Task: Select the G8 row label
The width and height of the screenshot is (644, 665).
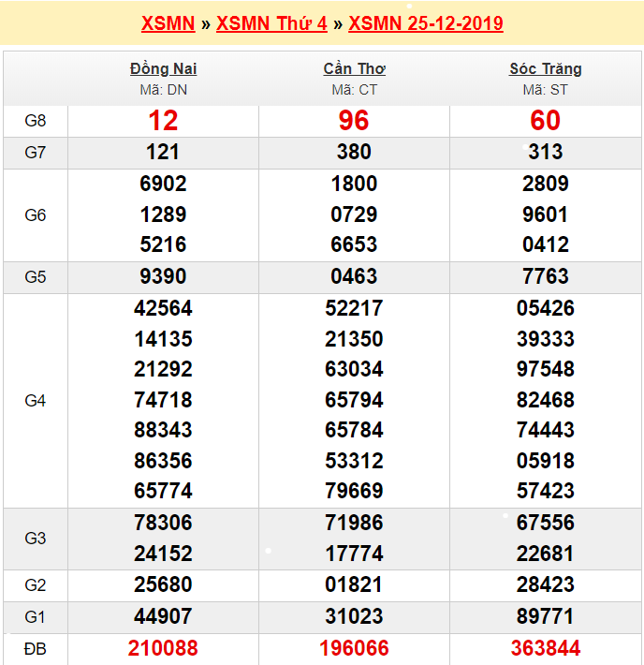Action: click(36, 121)
